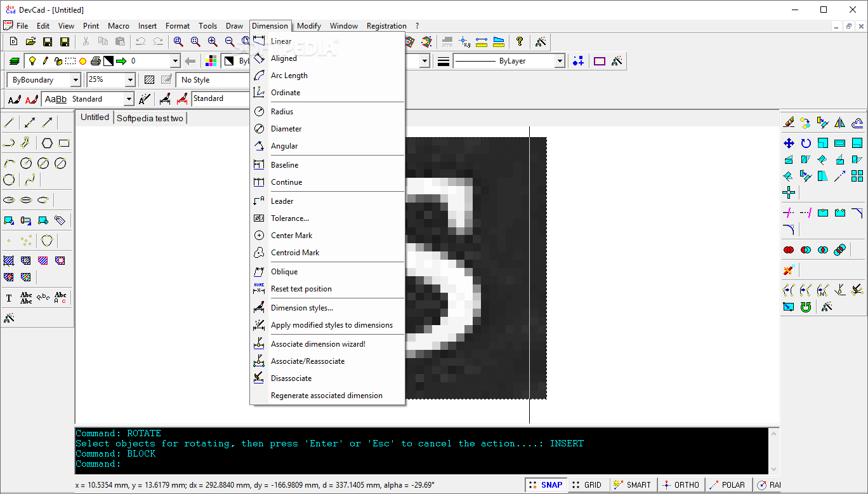Select the Rotate tool
Viewport: 868px width, 494px height.
coord(806,143)
